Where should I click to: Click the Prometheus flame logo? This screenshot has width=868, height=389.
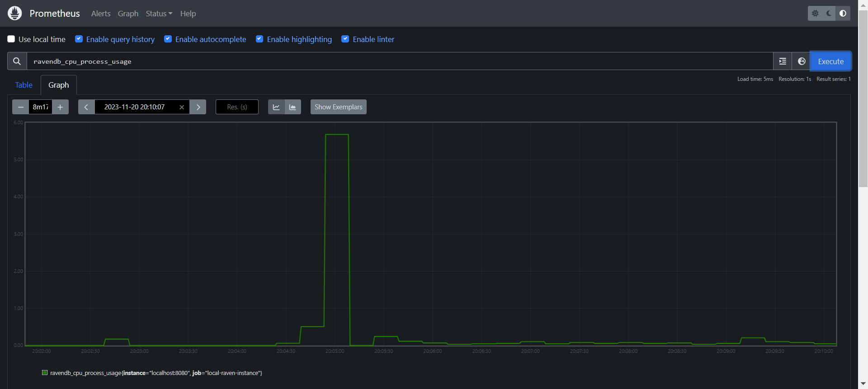(15, 13)
